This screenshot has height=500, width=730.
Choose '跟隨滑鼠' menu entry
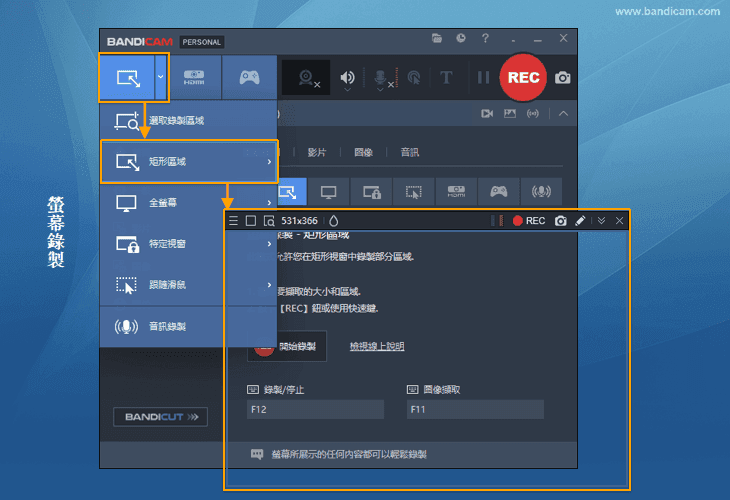pyautogui.click(x=189, y=284)
